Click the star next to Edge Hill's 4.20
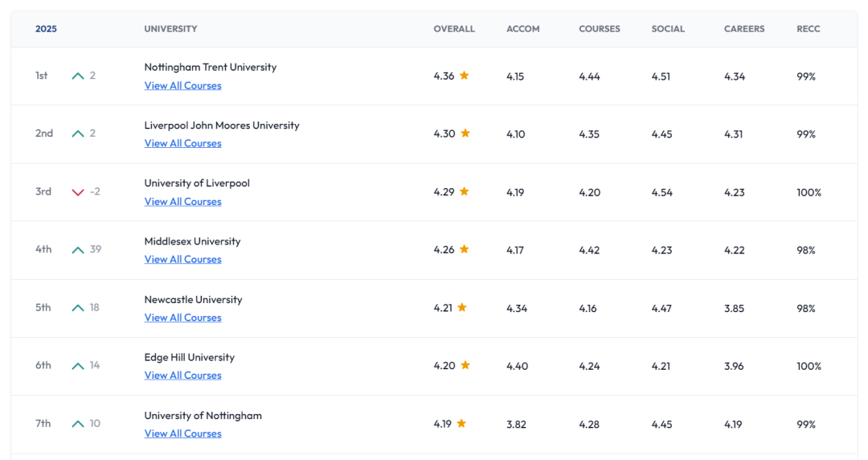The image size is (868, 460). pyautogui.click(x=465, y=364)
